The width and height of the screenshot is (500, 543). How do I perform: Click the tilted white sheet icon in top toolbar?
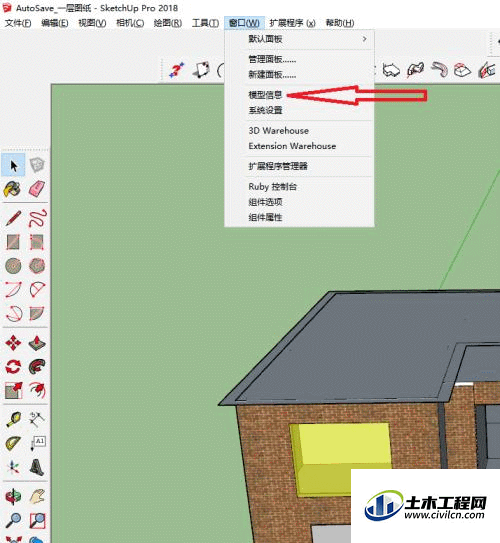[201, 70]
